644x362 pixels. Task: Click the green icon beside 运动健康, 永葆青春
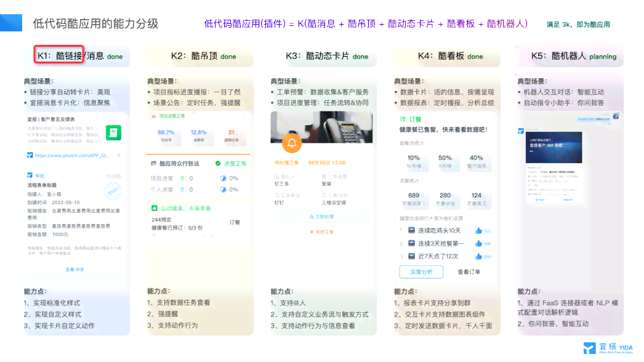[x=155, y=208]
